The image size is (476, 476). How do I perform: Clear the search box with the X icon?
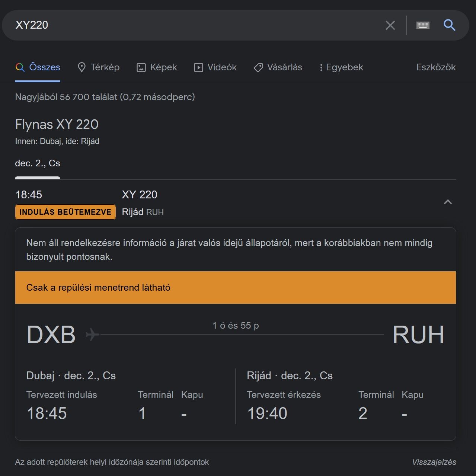pyautogui.click(x=390, y=25)
